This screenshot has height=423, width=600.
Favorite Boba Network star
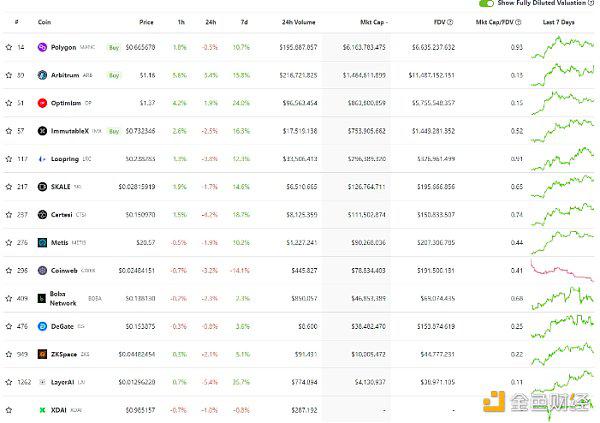pos(9,299)
